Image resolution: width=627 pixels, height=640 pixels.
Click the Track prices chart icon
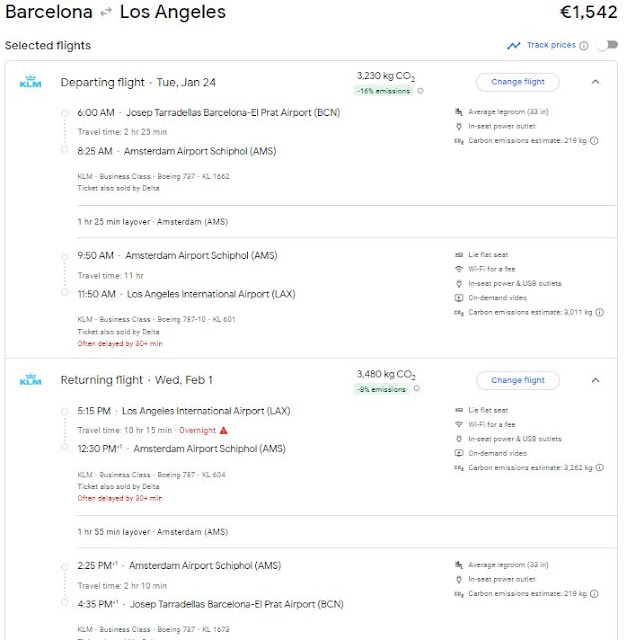pos(513,45)
